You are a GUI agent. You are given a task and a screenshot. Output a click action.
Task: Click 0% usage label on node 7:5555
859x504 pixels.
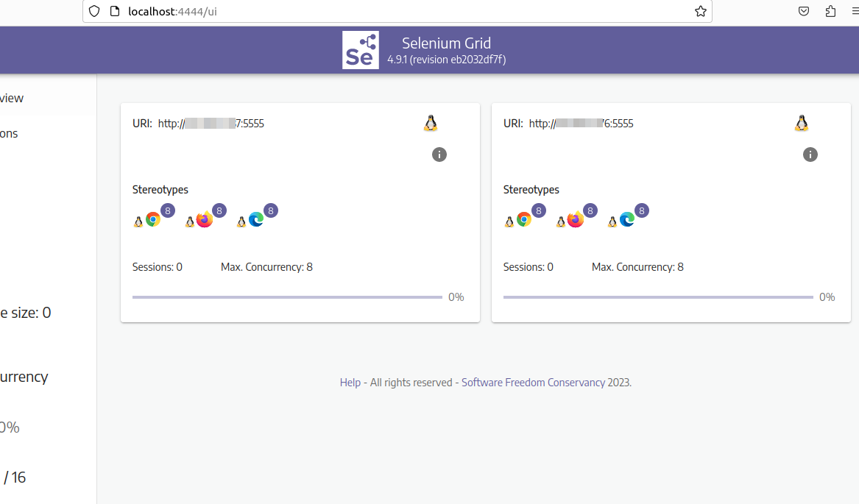(x=456, y=297)
